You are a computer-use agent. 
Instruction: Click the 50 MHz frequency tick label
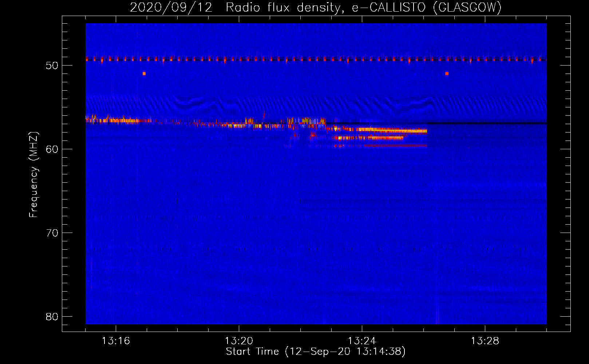(52, 66)
